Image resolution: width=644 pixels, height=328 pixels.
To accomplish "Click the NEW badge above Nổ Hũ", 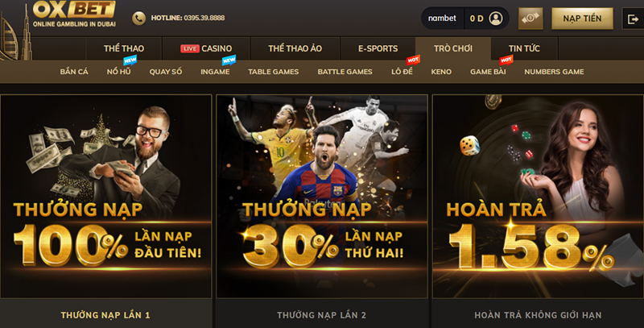I will click(130, 60).
